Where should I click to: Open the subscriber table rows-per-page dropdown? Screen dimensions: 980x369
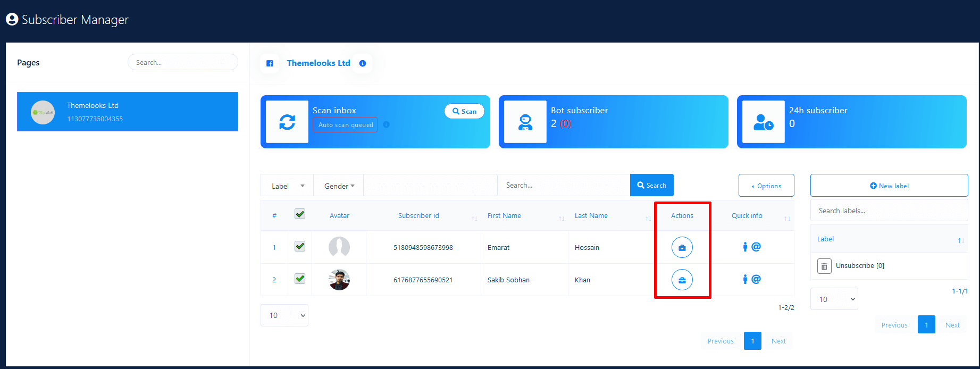tap(284, 315)
